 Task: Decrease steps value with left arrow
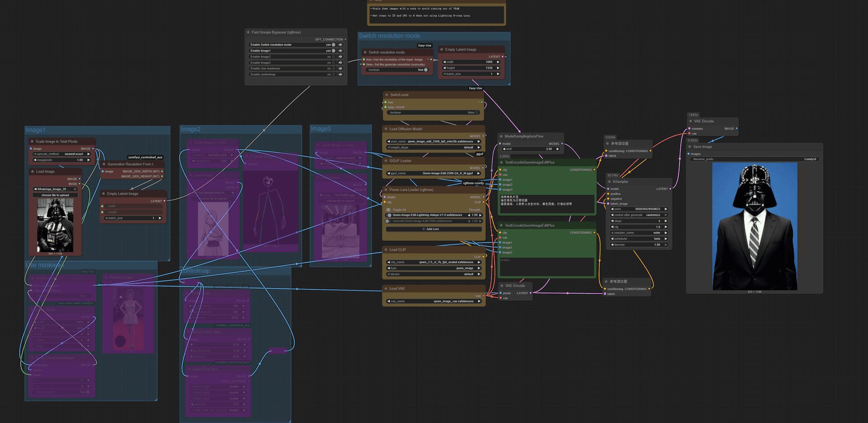pos(612,221)
